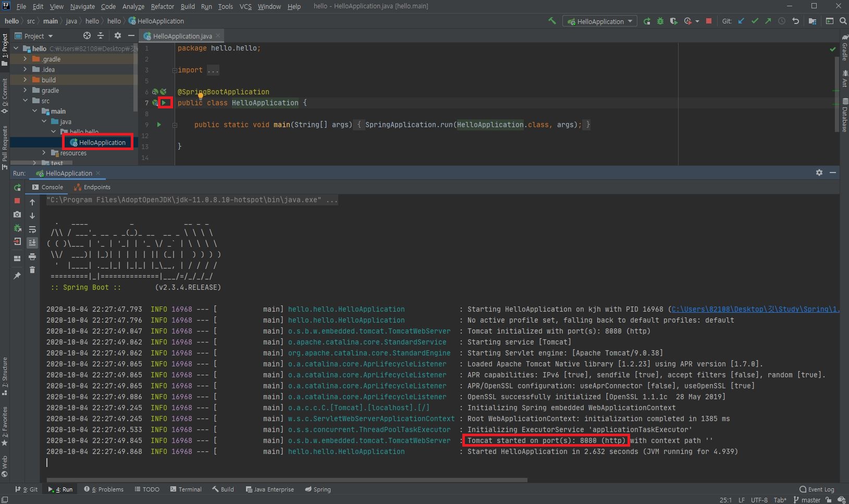
Task: Hide the Project panel with minus icon
Action: (x=131, y=35)
